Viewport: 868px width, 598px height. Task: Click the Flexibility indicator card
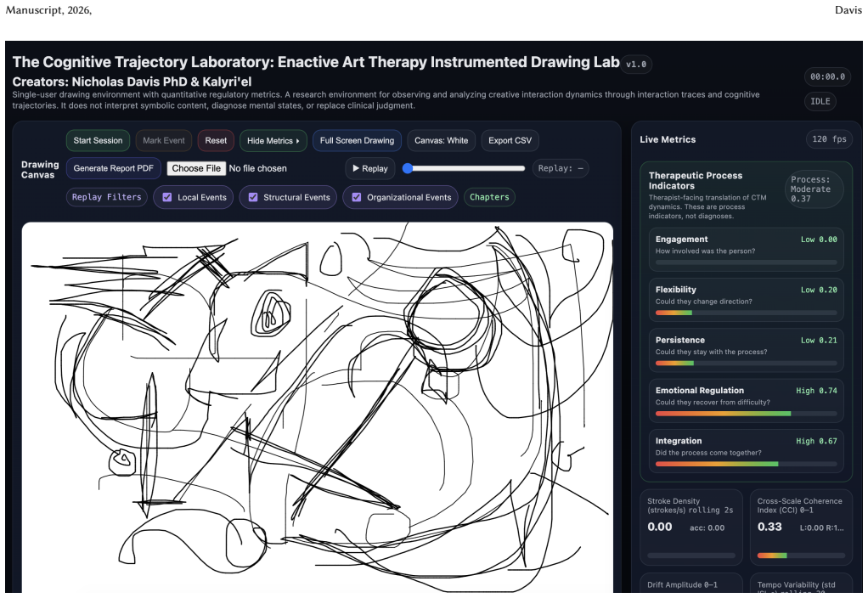click(747, 300)
